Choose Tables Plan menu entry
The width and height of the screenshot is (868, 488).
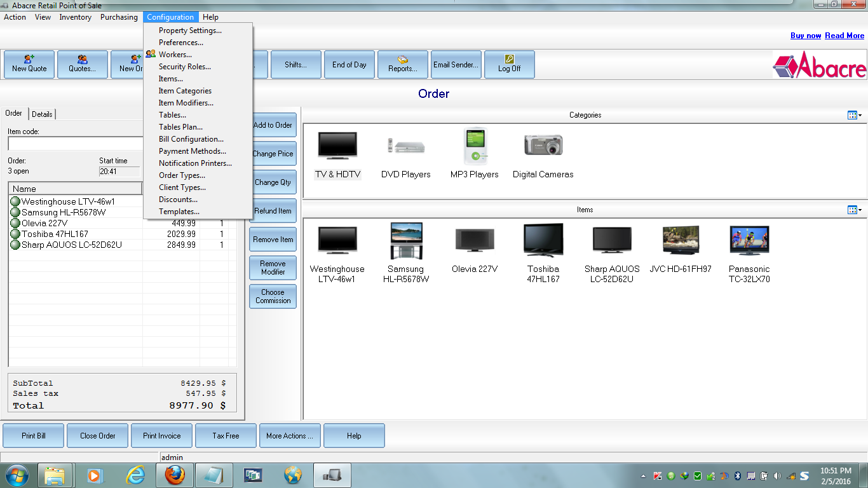[x=198, y=127]
